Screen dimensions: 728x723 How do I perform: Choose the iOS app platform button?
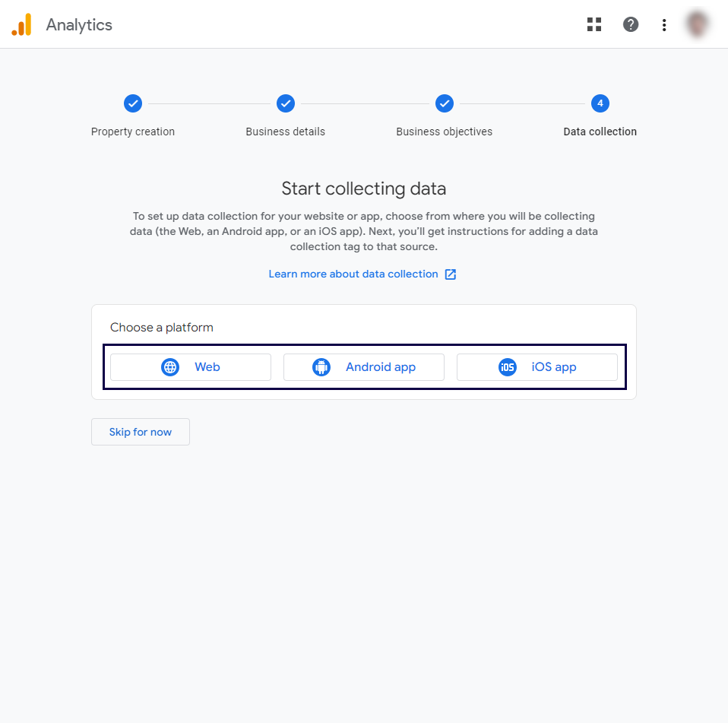coord(537,367)
